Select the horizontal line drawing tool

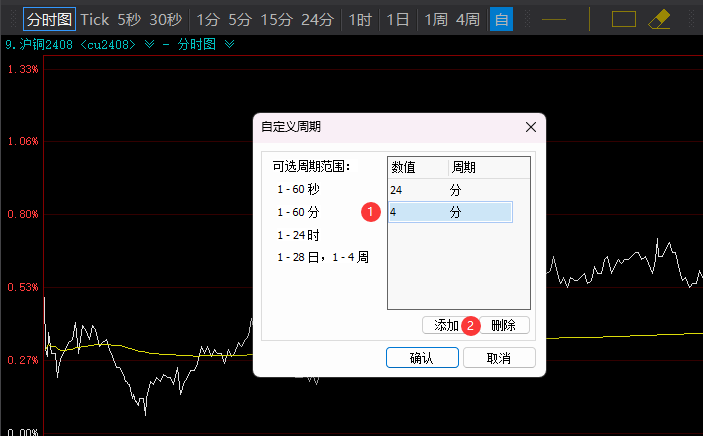554,19
